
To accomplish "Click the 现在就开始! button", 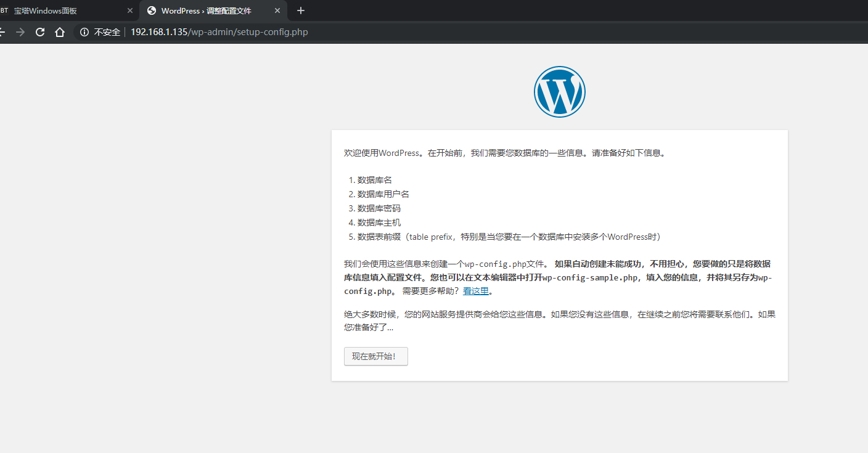I will (x=375, y=356).
